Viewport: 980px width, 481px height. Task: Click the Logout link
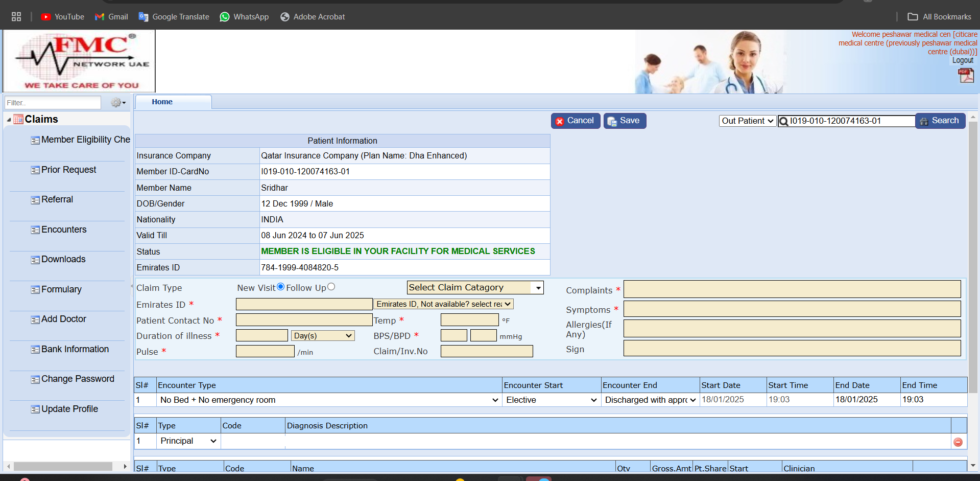963,60
